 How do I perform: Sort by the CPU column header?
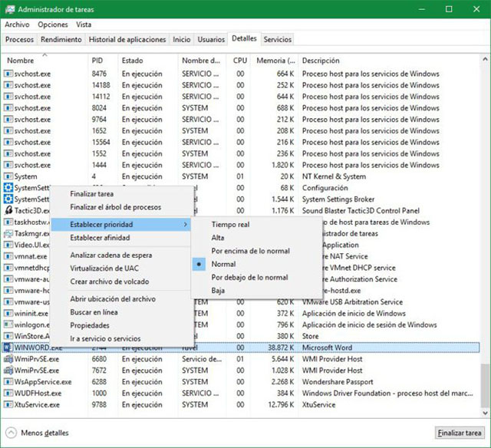click(x=239, y=61)
